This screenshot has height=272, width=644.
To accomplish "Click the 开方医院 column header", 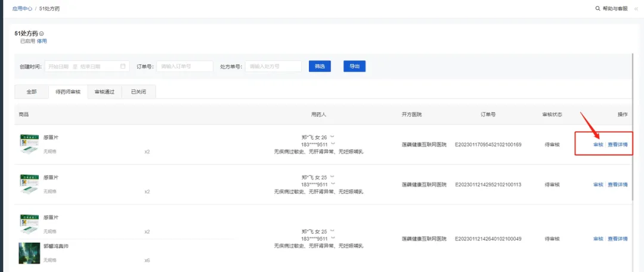I will (x=412, y=115).
